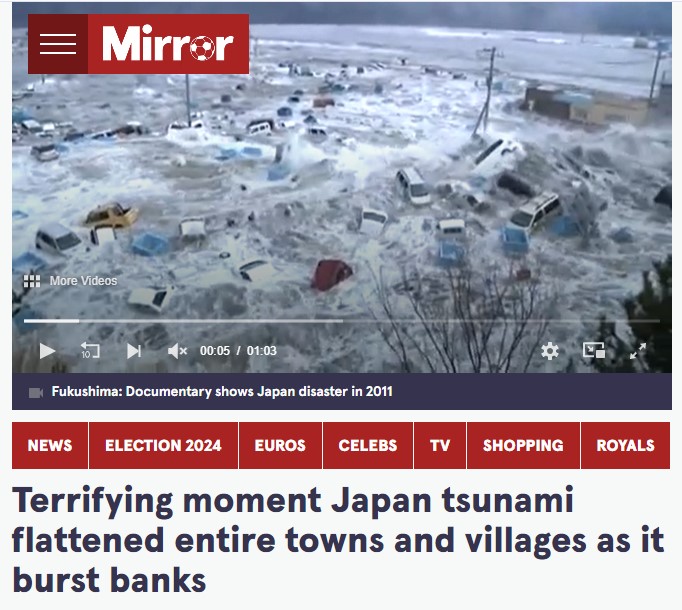
Task: Select the EUROS tab
Action: pyautogui.click(x=281, y=446)
